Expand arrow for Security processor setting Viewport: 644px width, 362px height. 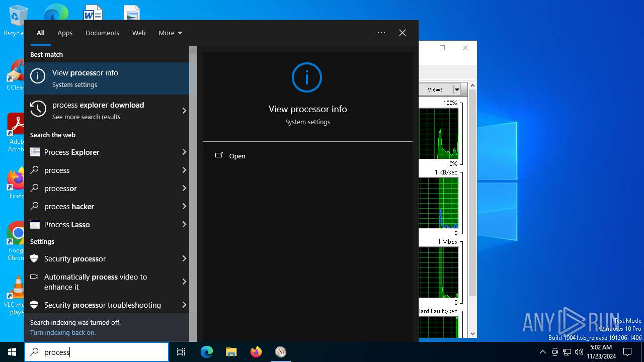[184, 258]
